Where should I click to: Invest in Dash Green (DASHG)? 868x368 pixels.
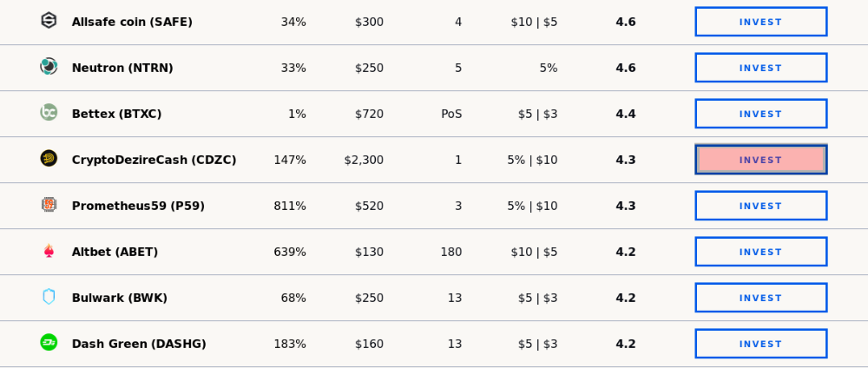tap(761, 344)
